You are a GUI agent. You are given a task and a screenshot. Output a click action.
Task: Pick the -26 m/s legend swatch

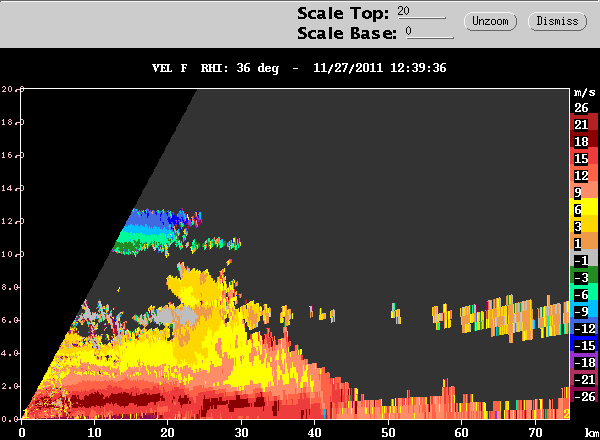click(584, 396)
